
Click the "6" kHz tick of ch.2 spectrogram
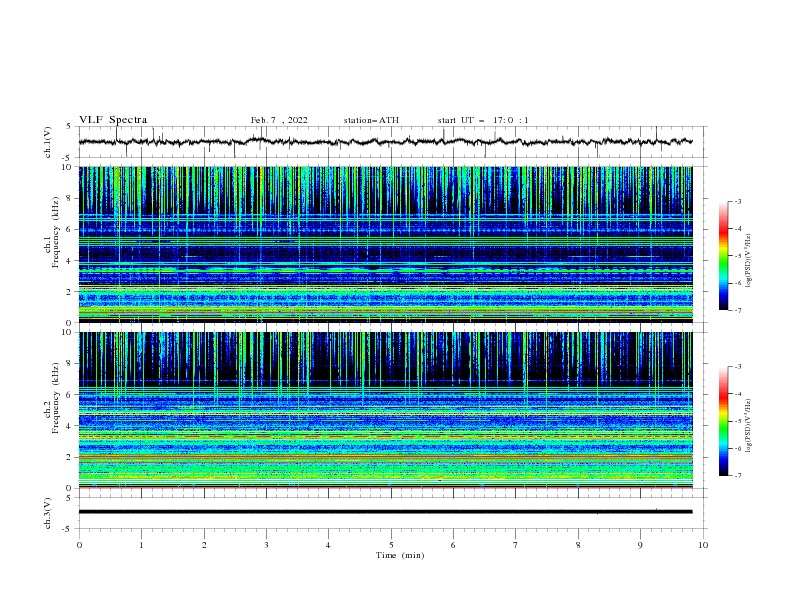(69, 395)
